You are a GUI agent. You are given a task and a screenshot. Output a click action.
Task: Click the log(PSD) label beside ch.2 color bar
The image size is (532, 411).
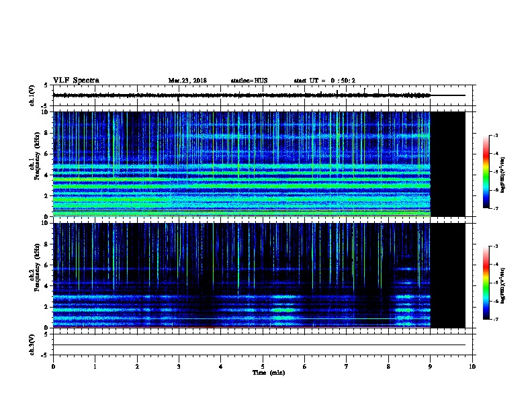click(x=503, y=285)
